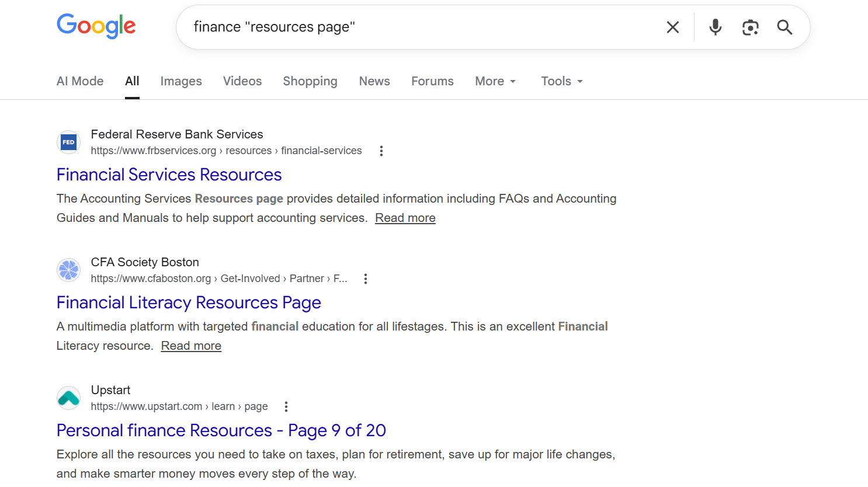Screen dimensions: 868x487
Task: Switch to the News tab
Action: [x=374, y=81]
